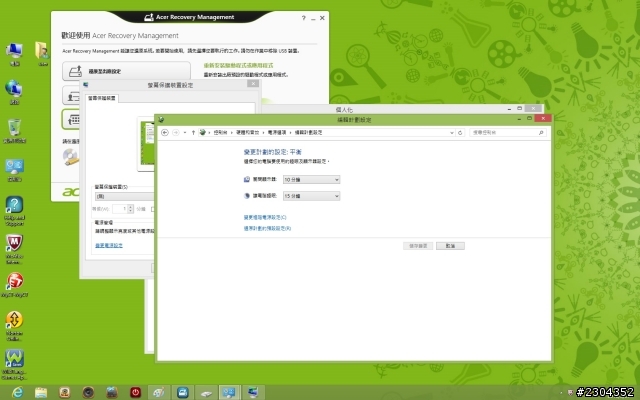Image resolution: width=640 pixels, height=400 pixels.
Task: Open the user folder desktop icon
Action: pos(42,54)
